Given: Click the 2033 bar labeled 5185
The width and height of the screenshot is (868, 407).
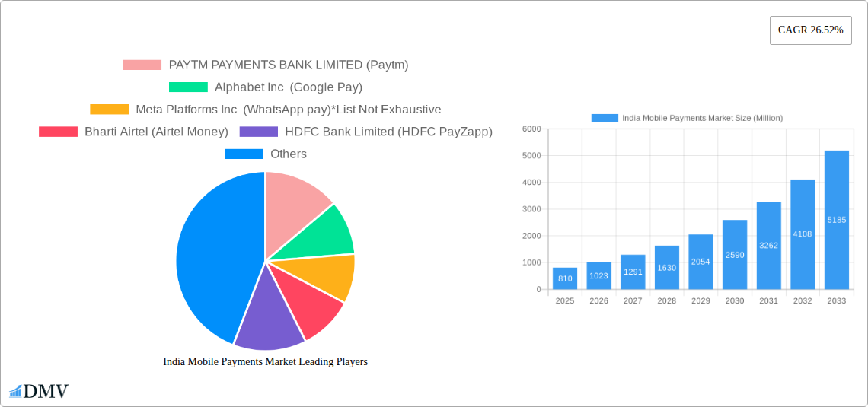Looking at the screenshot, I should coord(837,220).
